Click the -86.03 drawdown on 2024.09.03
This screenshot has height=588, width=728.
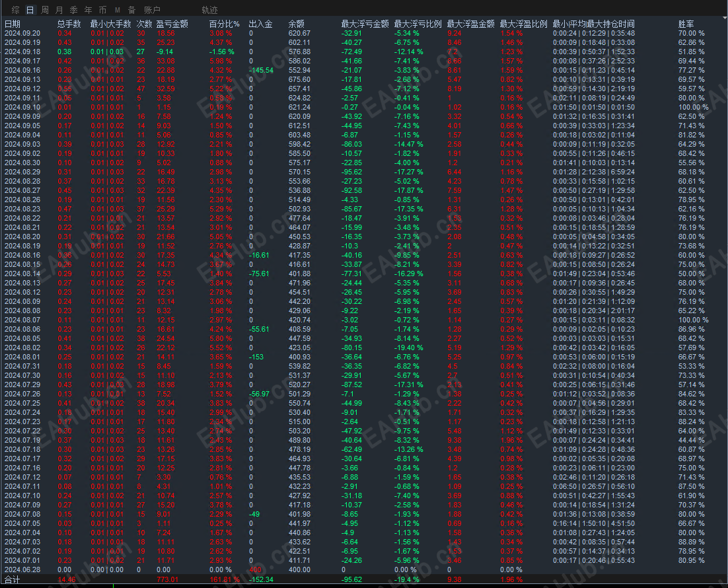[x=351, y=144]
